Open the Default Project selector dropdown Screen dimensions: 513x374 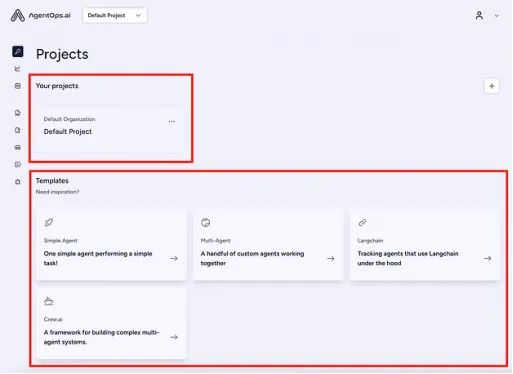pyautogui.click(x=115, y=15)
